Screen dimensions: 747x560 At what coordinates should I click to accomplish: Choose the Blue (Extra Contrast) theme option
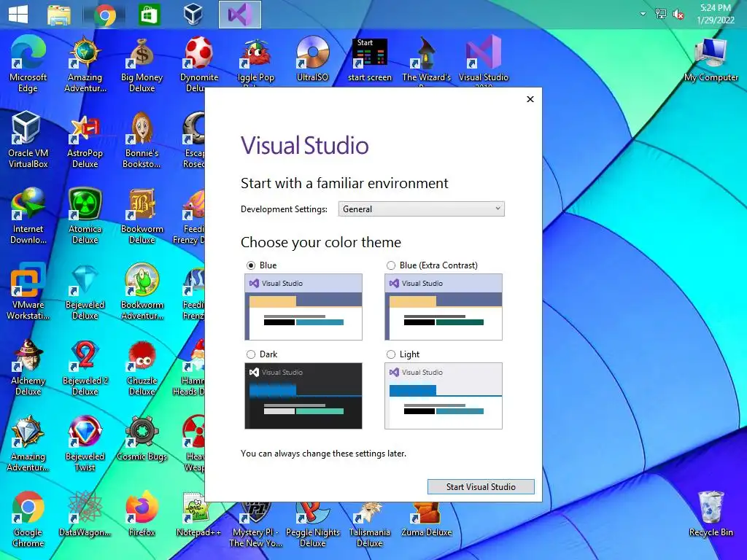coord(391,265)
